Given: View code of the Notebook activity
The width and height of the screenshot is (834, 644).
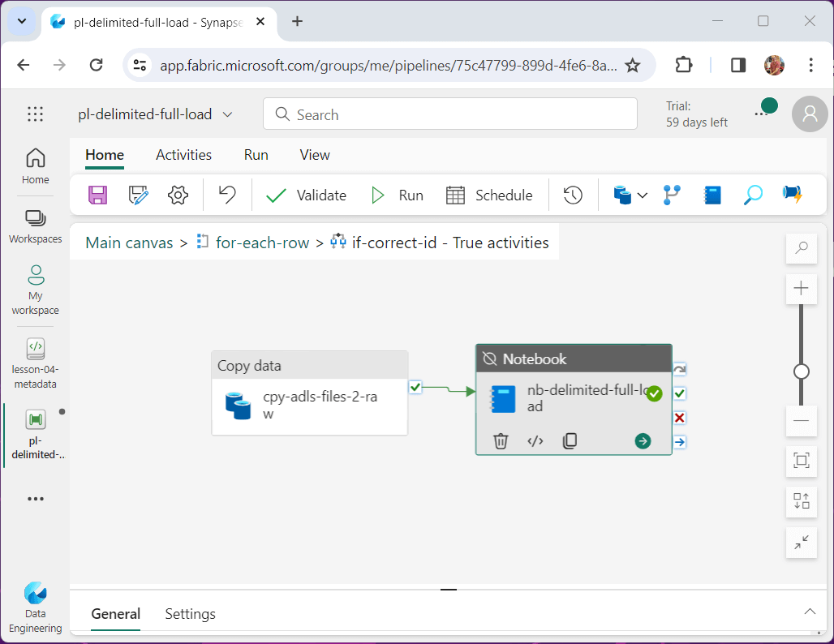Looking at the screenshot, I should coord(535,441).
